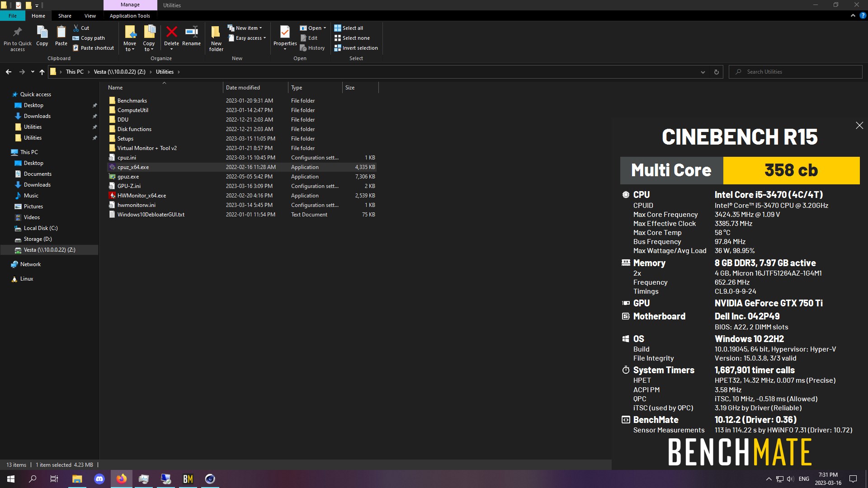Open Quick access in navigation pane
The image size is (868, 488).
pyautogui.click(x=35, y=94)
